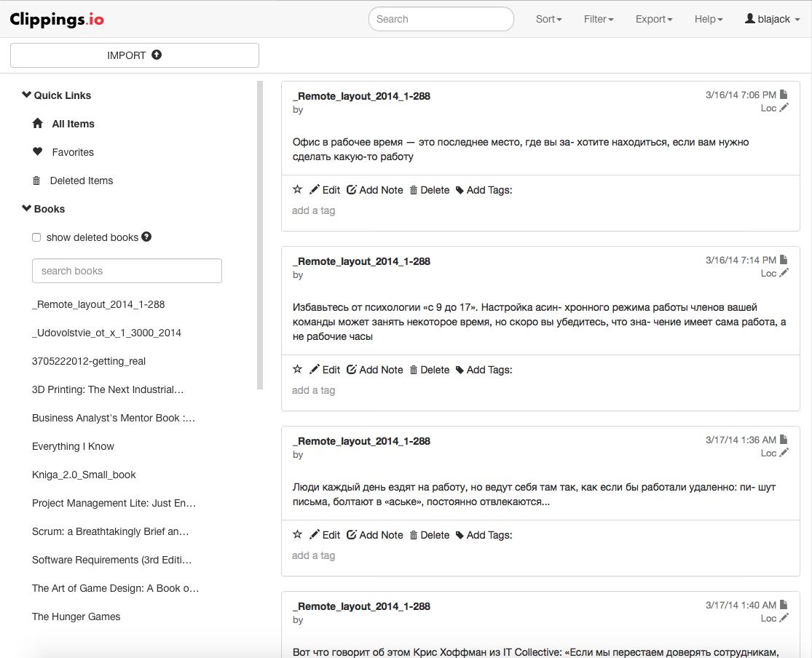
Task: Click Add Note on the second clipping
Action: coord(374,370)
